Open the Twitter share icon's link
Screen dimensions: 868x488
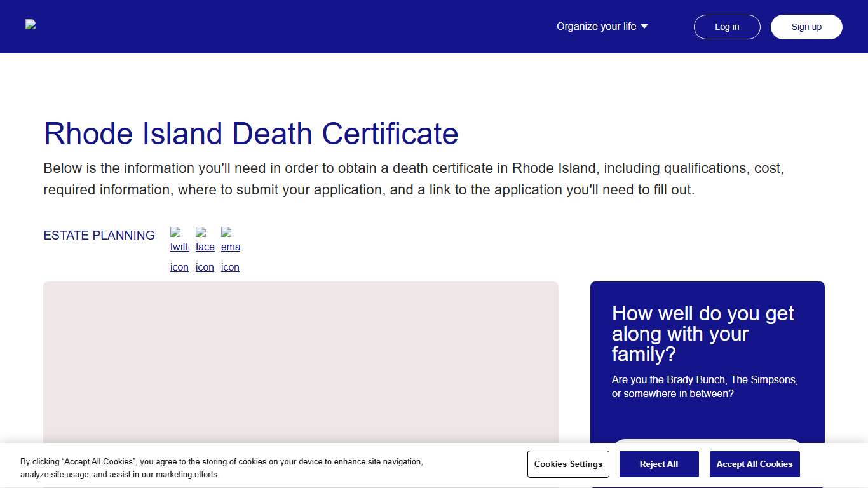(x=179, y=248)
